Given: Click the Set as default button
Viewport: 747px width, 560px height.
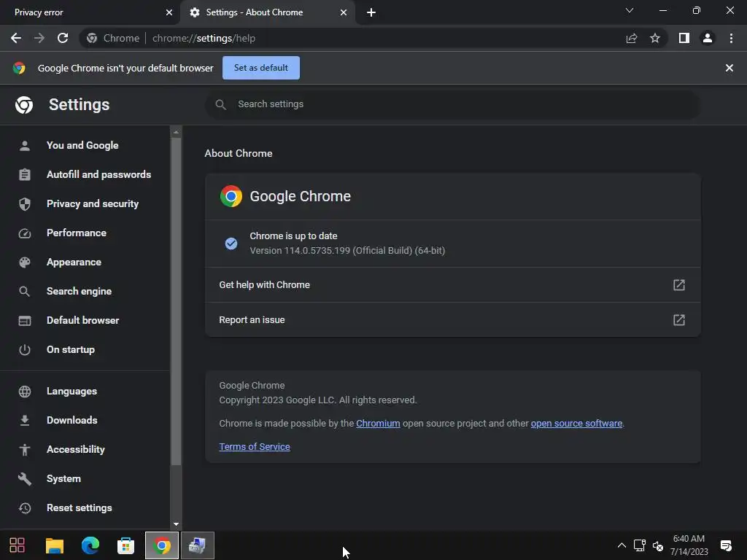Looking at the screenshot, I should pos(261,68).
